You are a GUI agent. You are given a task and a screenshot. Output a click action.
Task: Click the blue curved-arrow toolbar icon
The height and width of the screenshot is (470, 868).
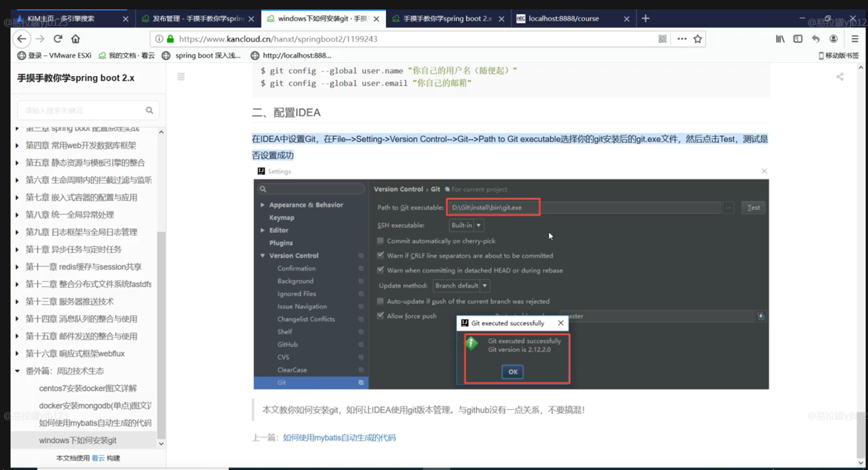[x=815, y=39]
